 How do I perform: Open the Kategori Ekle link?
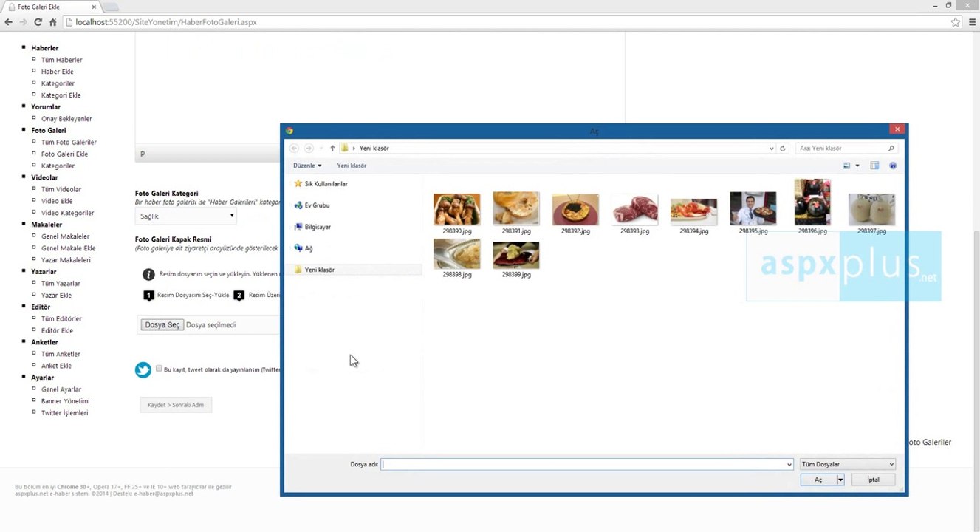pyautogui.click(x=61, y=95)
